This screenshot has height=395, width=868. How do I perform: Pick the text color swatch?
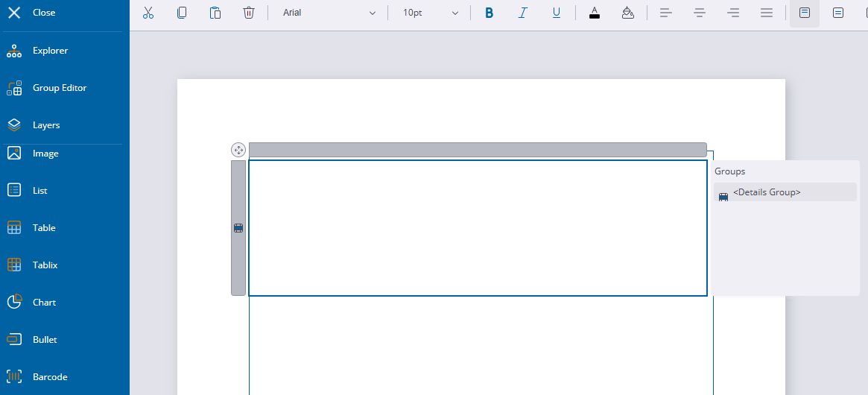pos(595,13)
